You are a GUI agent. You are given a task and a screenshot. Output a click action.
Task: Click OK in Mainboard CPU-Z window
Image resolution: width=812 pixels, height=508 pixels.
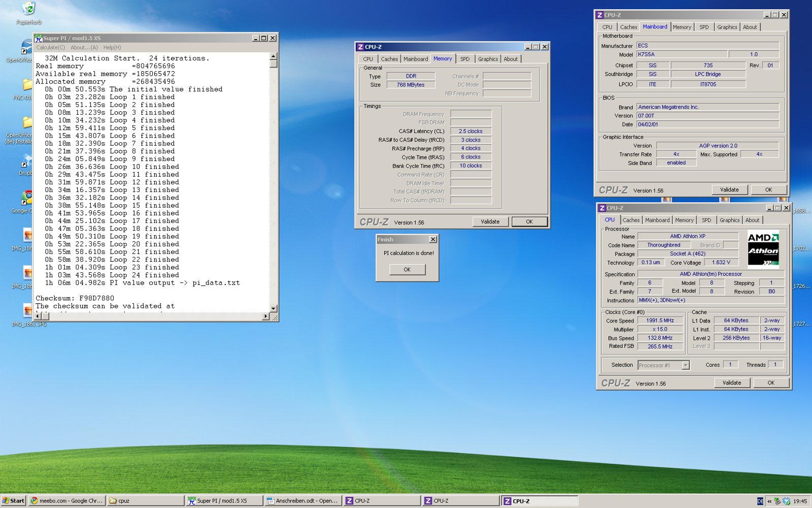click(x=768, y=190)
